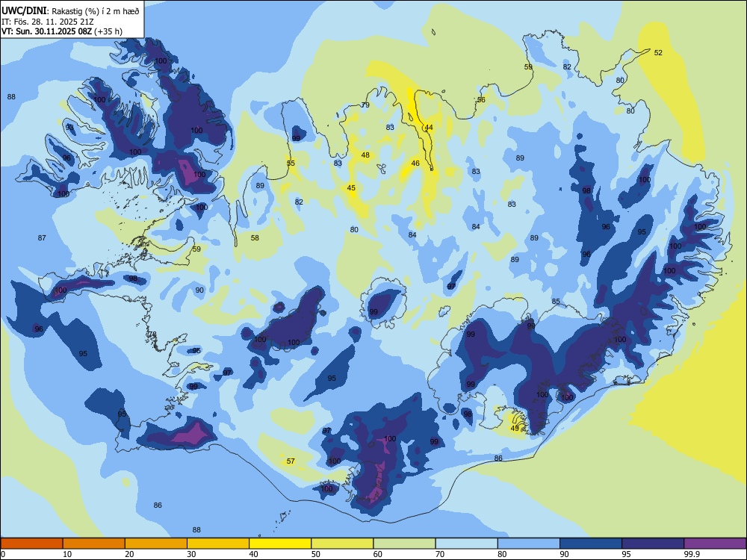The width and height of the screenshot is (747, 560).
Task: Click the legend tick label '60'
Action: 378,554
